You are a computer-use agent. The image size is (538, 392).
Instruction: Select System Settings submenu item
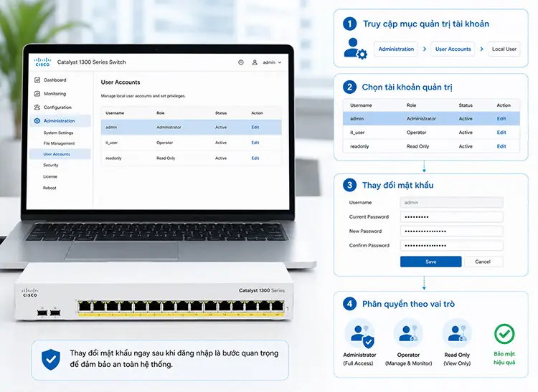[x=58, y=133]
